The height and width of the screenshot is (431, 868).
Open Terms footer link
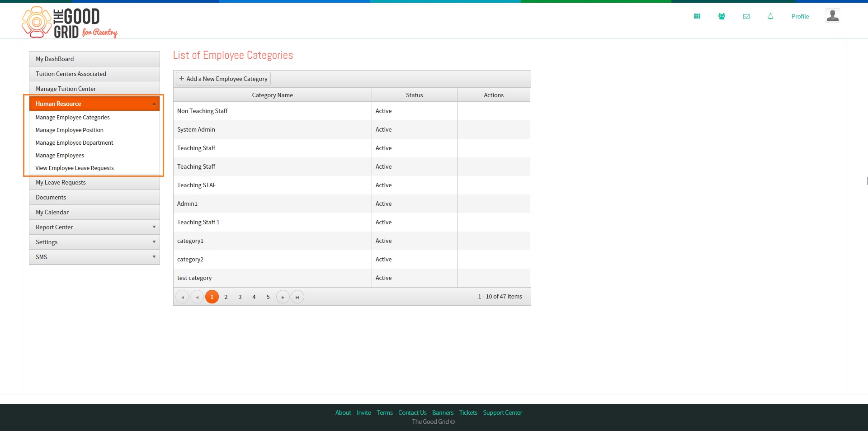385,412
